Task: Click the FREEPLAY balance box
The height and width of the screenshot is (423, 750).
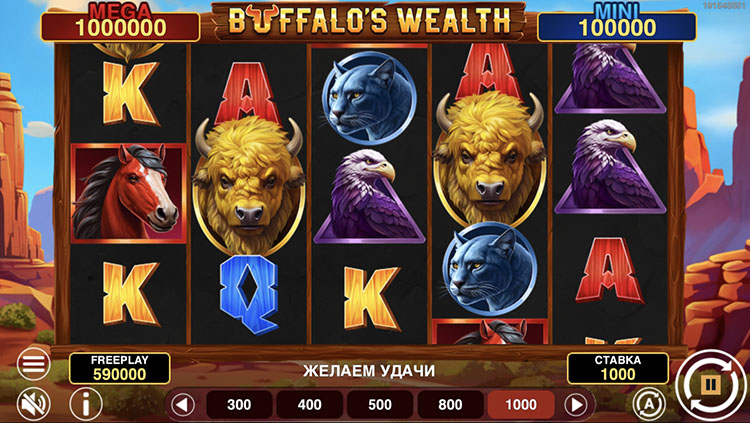Action: [x=120, y=368]
